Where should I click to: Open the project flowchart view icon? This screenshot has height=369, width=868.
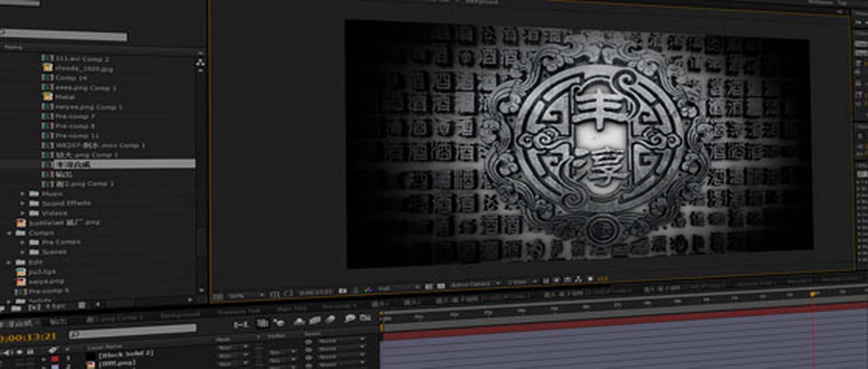tap(200, 63)
